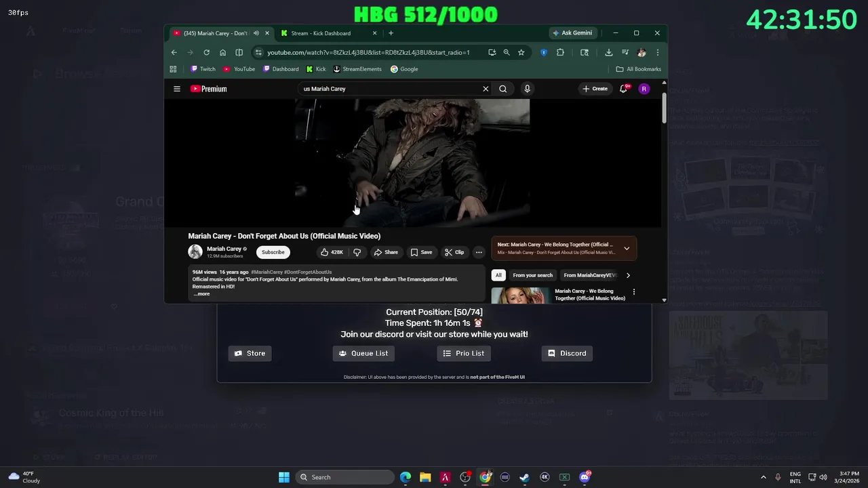Open the YouTube account avatar menu
868x488 pixels.
click(644, 89)
